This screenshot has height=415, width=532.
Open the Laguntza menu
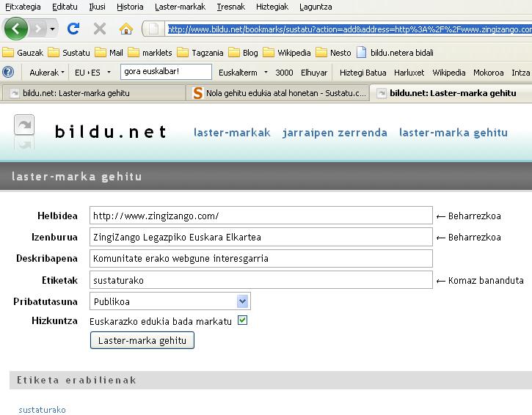316,7
